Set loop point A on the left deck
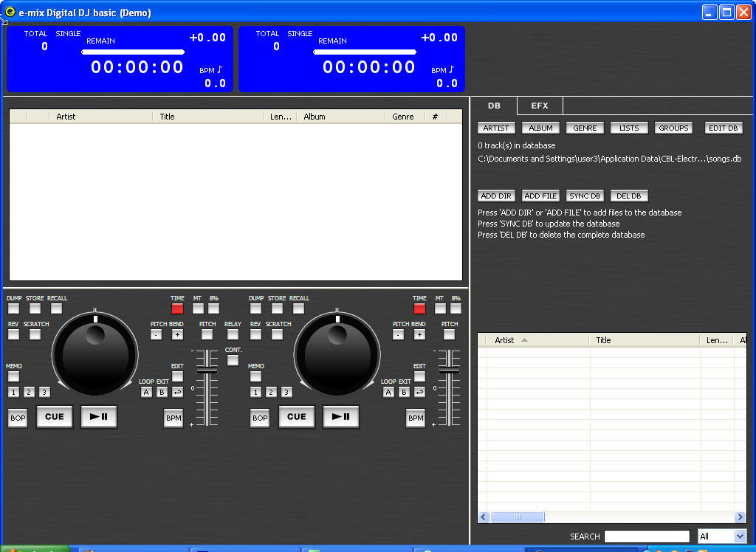The height and width of the screenshot is (552, 756). pos(146,392)
